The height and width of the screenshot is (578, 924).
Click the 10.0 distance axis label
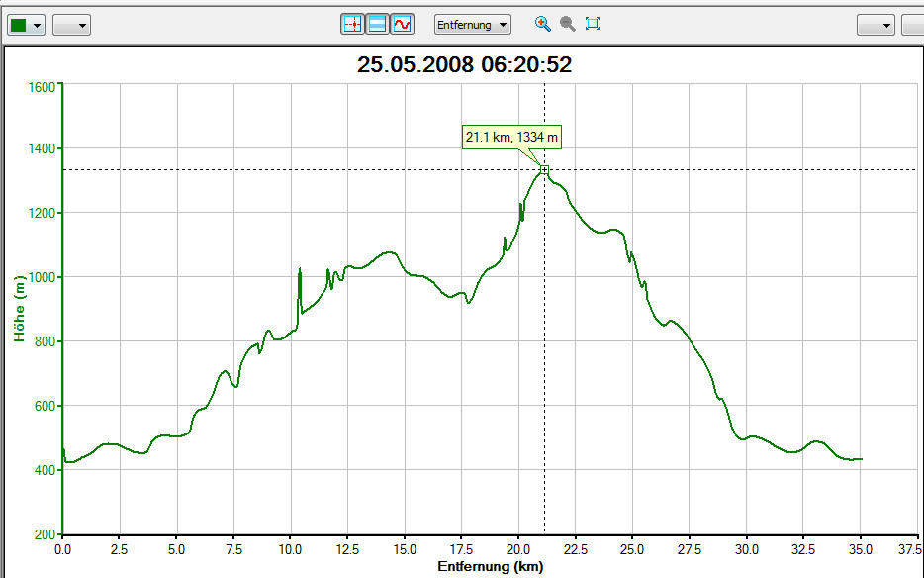point(290,549)
